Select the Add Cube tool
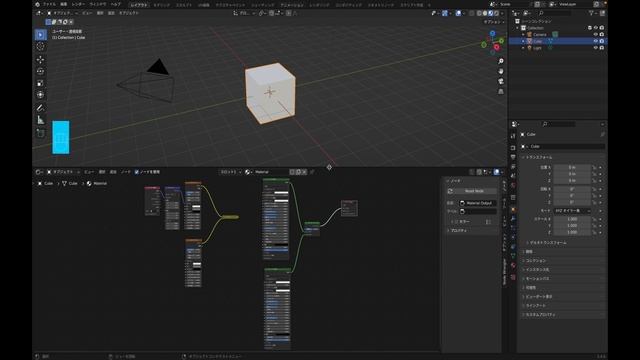 pos(40,133)
